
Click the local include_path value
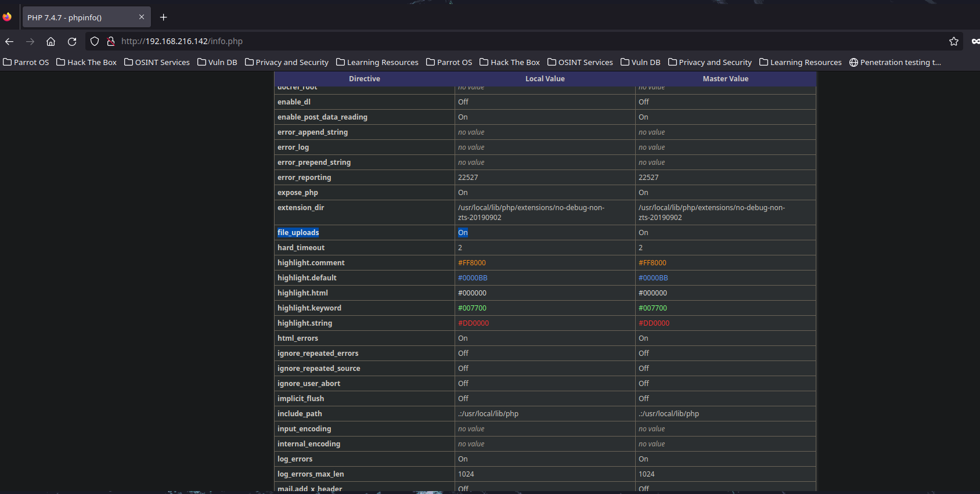coord(488,414)
